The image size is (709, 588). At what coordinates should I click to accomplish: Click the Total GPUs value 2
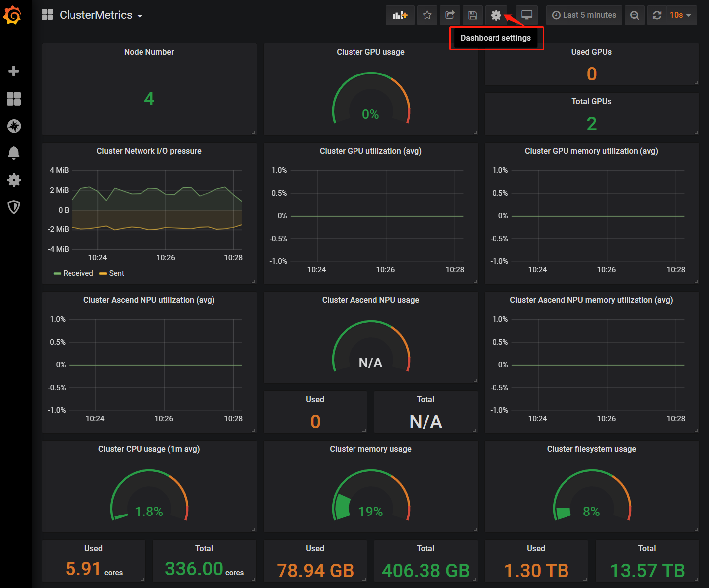coord(591,124)
